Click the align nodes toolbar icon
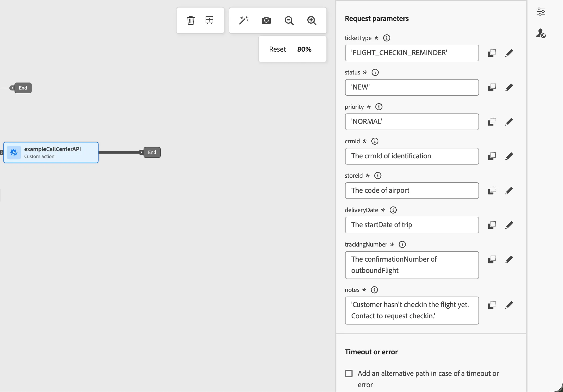The height and width of the screenshot is (392, 563). point(209,20)
